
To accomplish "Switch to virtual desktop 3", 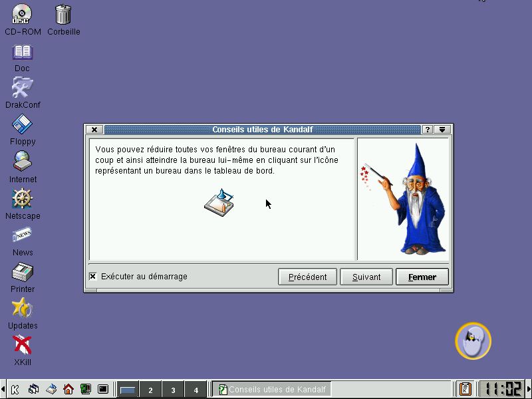I will (x=174, y=389).
